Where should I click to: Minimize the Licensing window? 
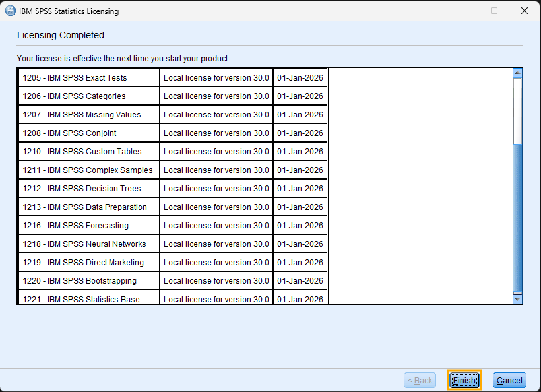[464, 11]
